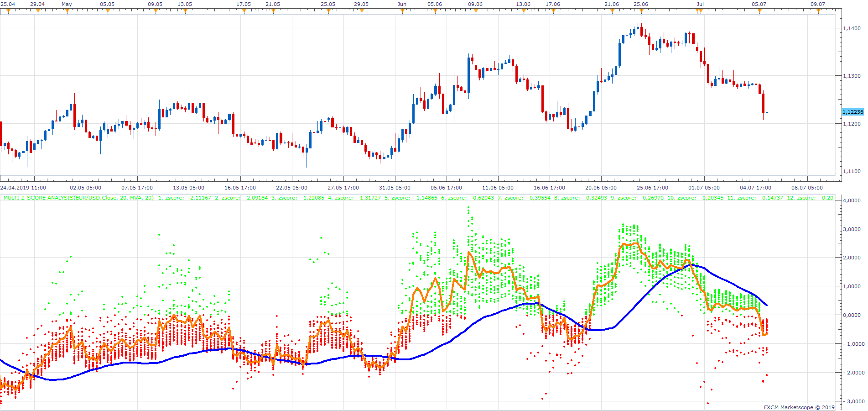This screenshot has height=411, width=868.
Task: Click the orange marker under 25.06
Action: coord(641,11)
